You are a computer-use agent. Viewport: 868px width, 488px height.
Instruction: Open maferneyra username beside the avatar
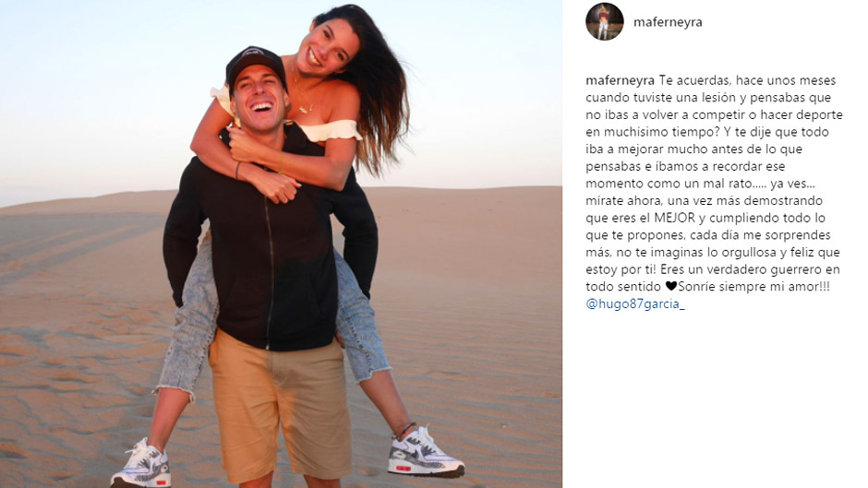pyautogui.click(x=668, y=22)
